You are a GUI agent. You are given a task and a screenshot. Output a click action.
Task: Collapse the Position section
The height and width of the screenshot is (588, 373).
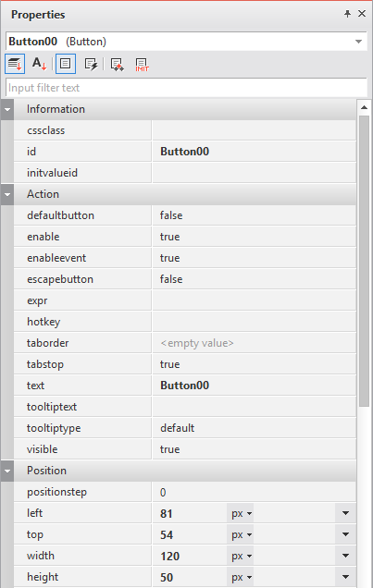7,471
